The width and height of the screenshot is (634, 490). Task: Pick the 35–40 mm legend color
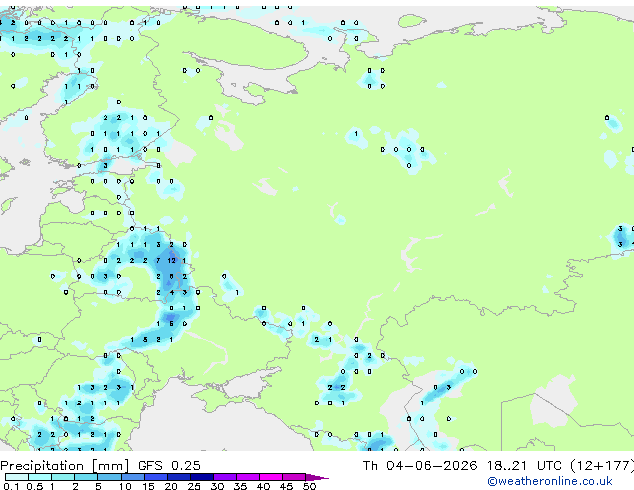(x=248, y=477)
